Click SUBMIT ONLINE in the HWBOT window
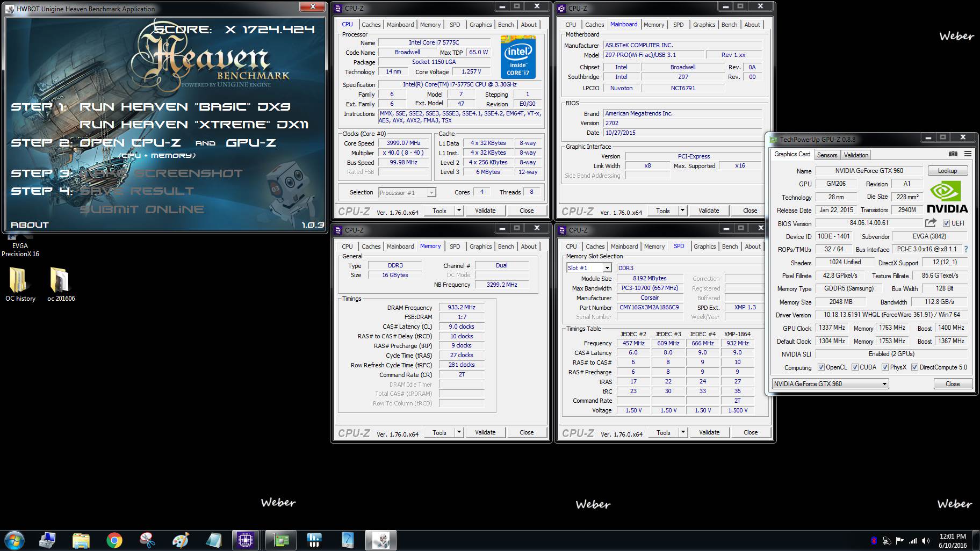The image size is (980, 551). tap(142, 209)
